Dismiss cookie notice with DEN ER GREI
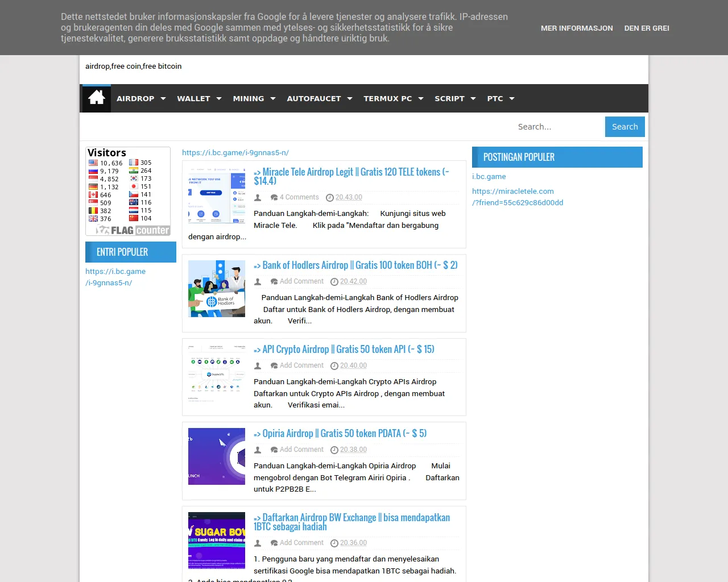This screenshot has width=728, height=582. (x=647, y=28)
